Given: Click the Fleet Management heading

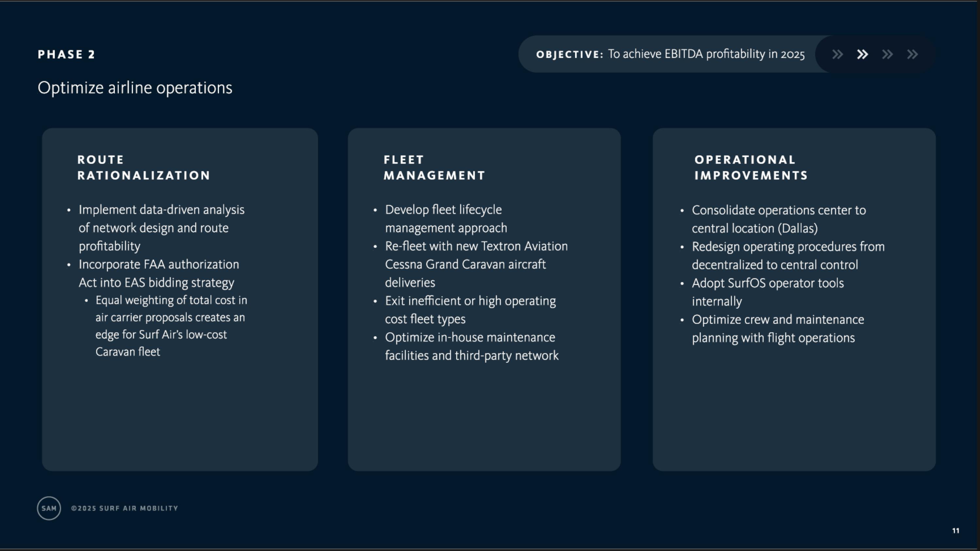Looking at the screenshot, I should [x=434, y=167].
